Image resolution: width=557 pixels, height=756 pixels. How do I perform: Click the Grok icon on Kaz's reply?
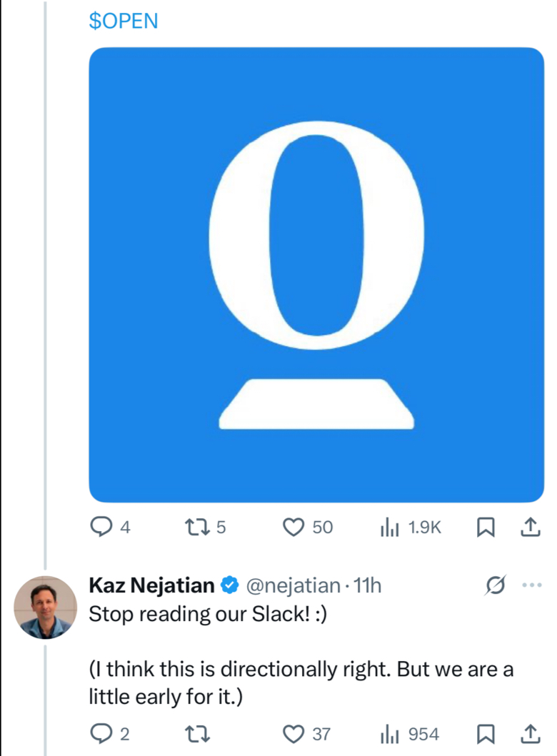(494, 586)
